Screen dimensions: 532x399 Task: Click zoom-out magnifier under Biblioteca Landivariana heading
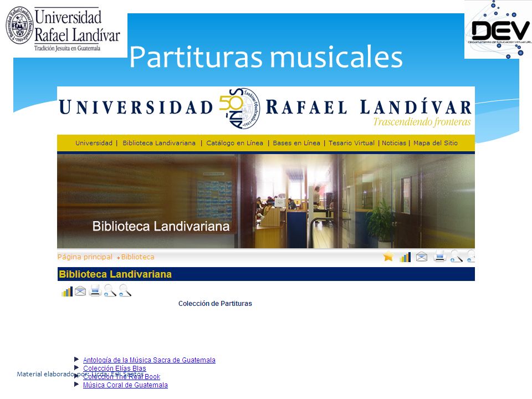125,290
